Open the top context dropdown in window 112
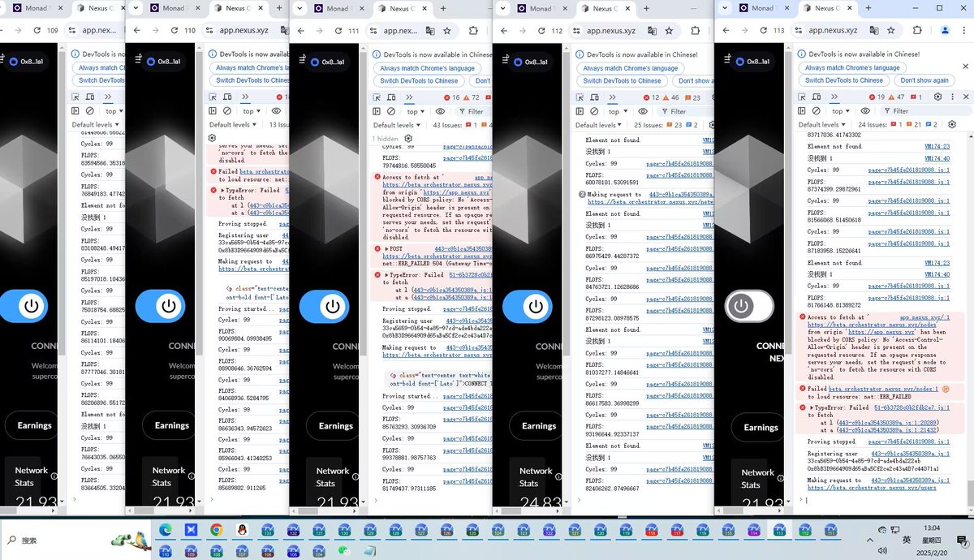The height and width of the screenshot is (560, 974). (x=618, y=111)
